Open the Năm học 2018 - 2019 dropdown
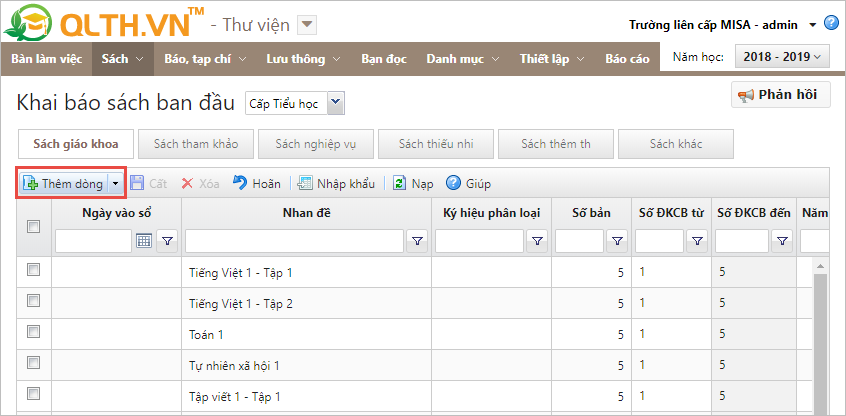Screen dimensions: 846x416 782,58
